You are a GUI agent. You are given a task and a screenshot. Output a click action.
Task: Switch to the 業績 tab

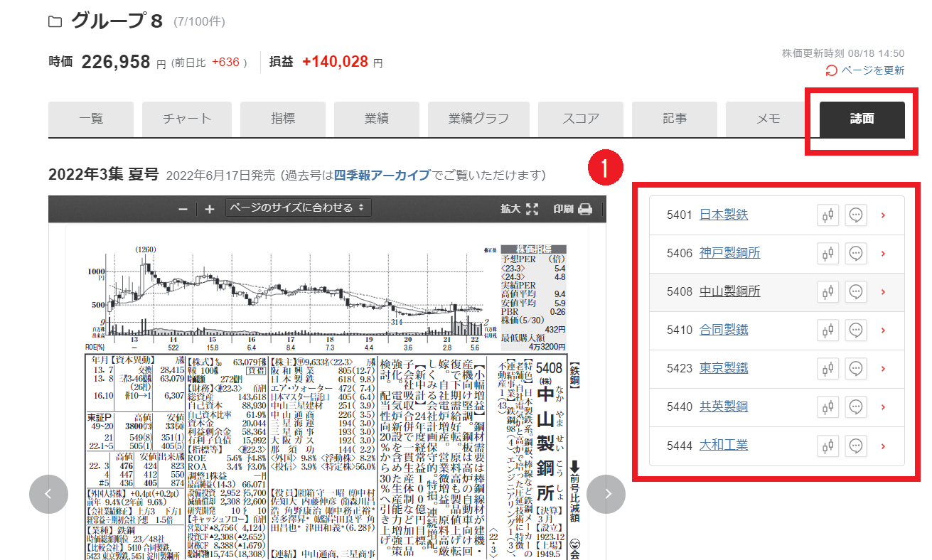[377, 119]
